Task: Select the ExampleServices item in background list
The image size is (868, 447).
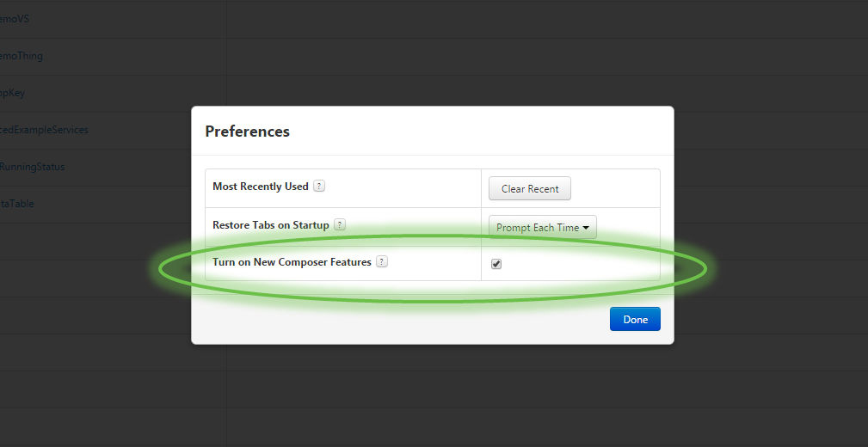Action: [44, 130]
